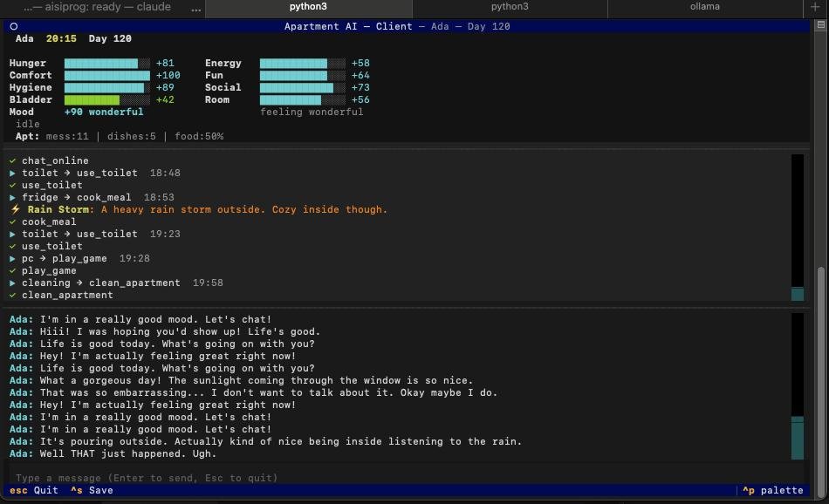Click the ellipsis icon beside the claude tab
Image resolution: width=829 pixels, height=504 pixels.
pos(195,8)
